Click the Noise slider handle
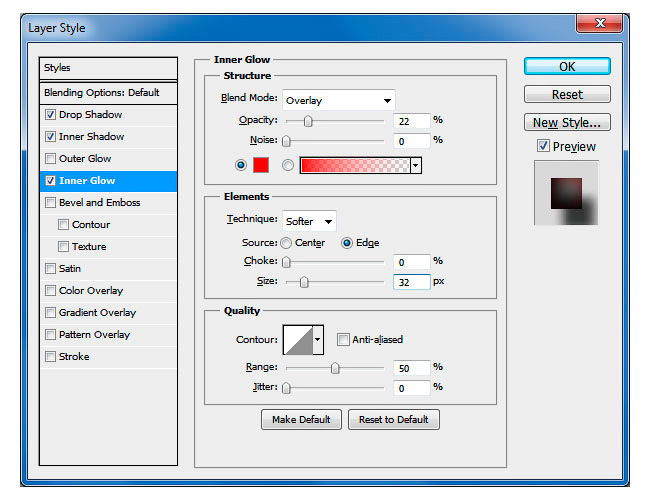The width and height of the screenshot is (650, 499). [286, 141]
